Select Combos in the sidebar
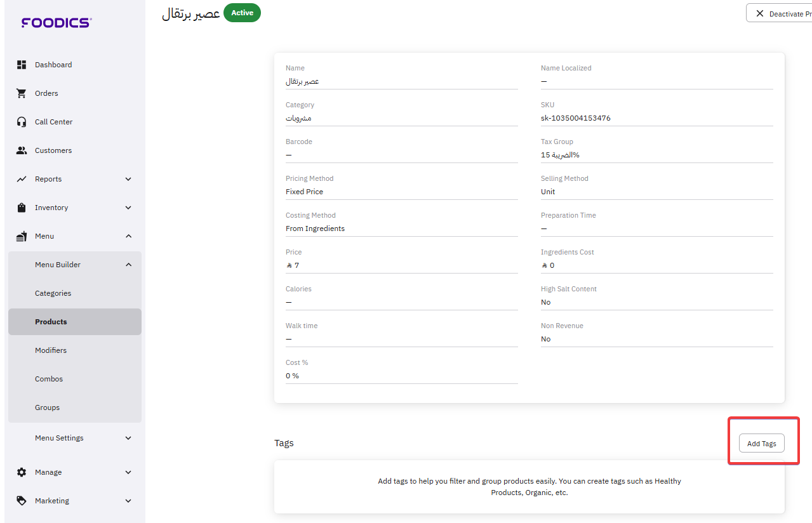Viewport: 812px width, 523px height. [x=49, y=379]
